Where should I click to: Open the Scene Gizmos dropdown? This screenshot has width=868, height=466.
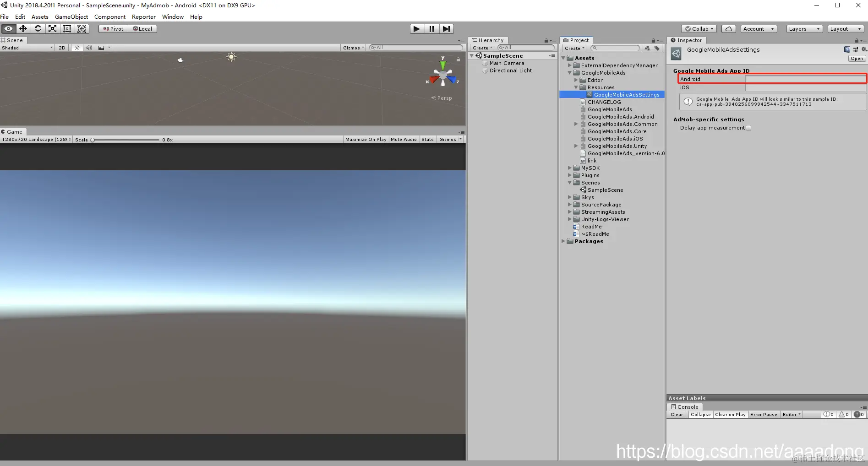[x=354, y=48]
